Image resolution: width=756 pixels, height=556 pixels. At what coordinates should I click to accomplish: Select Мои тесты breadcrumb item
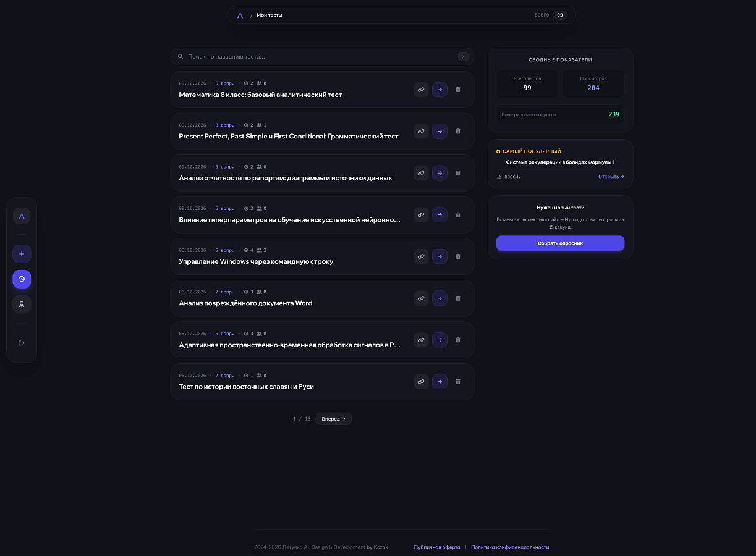270,15
